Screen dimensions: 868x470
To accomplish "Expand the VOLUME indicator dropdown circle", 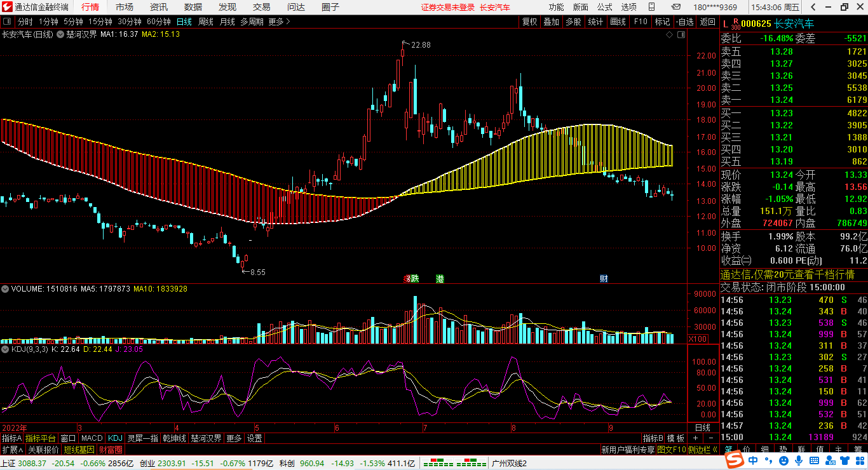I will 5,289.
